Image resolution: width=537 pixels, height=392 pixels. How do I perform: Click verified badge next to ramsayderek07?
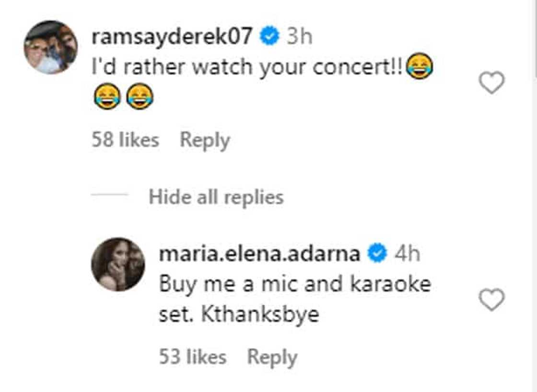click(270, 37)
